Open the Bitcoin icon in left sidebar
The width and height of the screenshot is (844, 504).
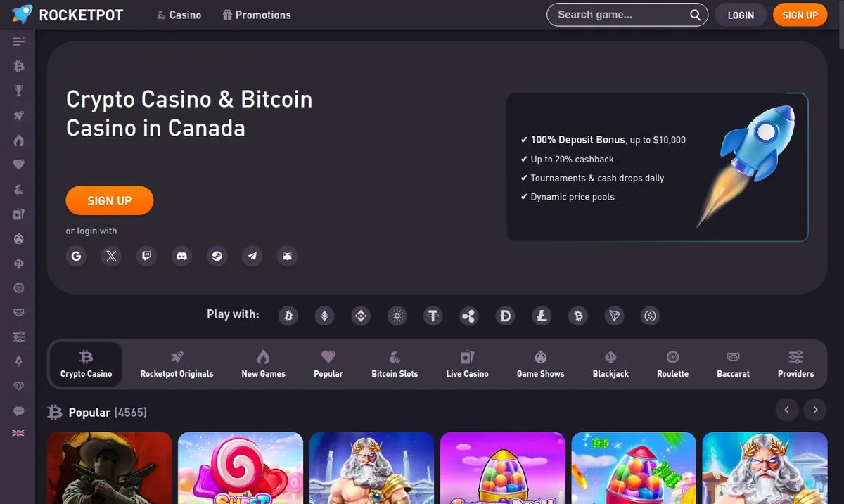(x=19, y=66)
